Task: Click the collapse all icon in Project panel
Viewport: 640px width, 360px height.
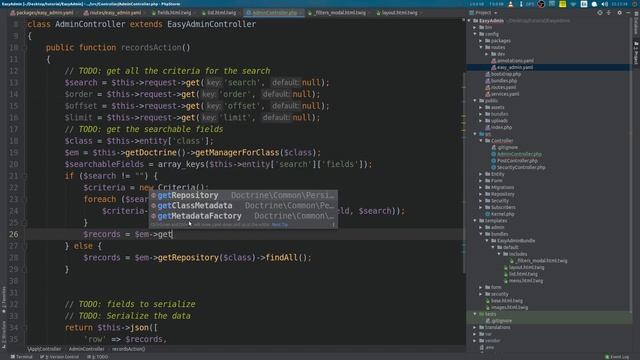Action: (x=609, y=13)
